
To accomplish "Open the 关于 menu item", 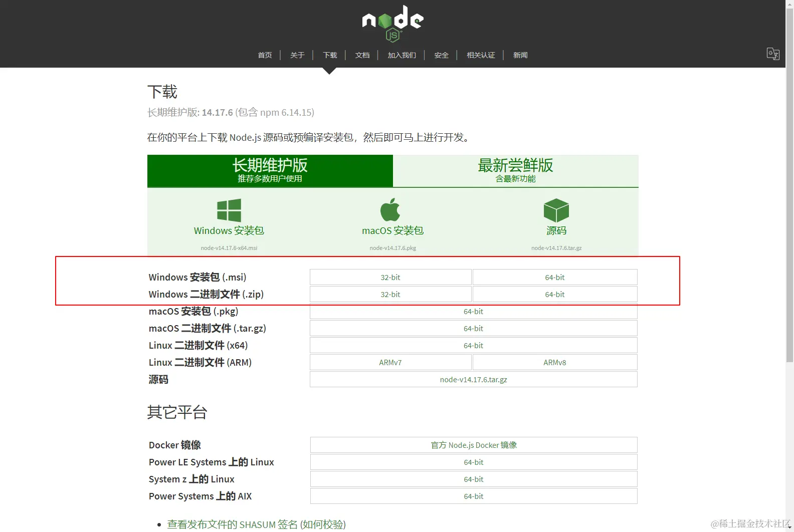I will 297,55.
